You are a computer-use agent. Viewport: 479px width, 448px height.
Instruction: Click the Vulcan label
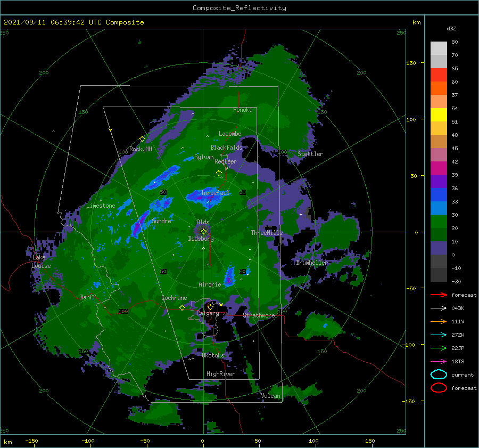pyautogui.click(x=271, y=396)
